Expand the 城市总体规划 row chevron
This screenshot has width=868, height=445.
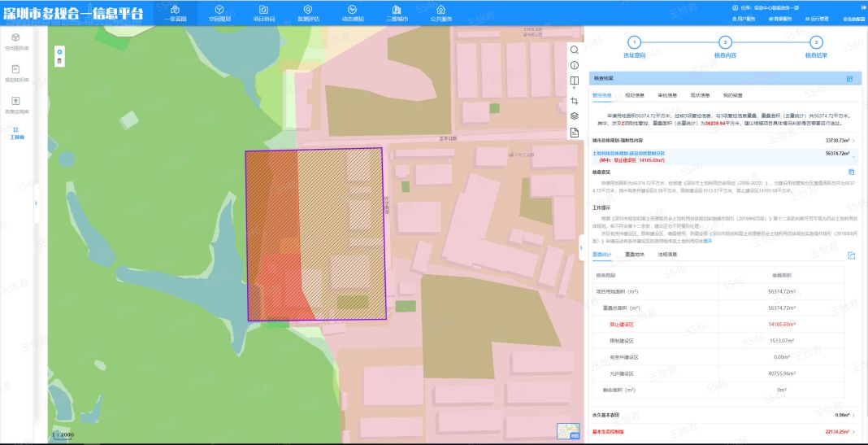pyautogui.click(x=853, y=141)
